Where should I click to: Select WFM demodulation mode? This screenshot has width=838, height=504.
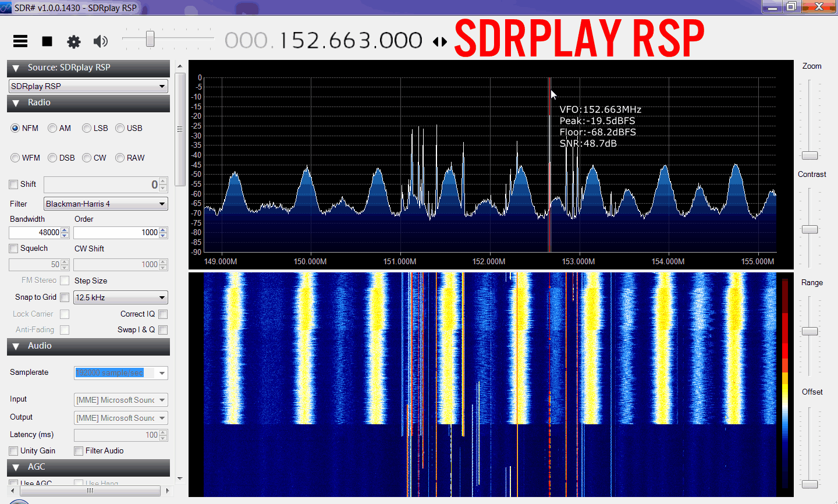click(15, 158)
